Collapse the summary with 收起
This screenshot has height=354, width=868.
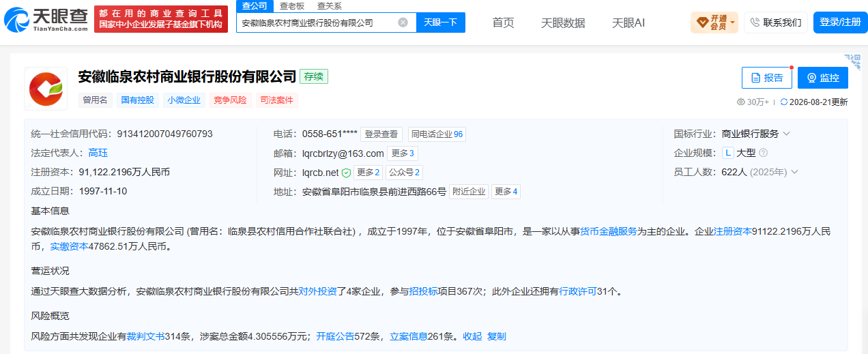[x=472, y=336]
